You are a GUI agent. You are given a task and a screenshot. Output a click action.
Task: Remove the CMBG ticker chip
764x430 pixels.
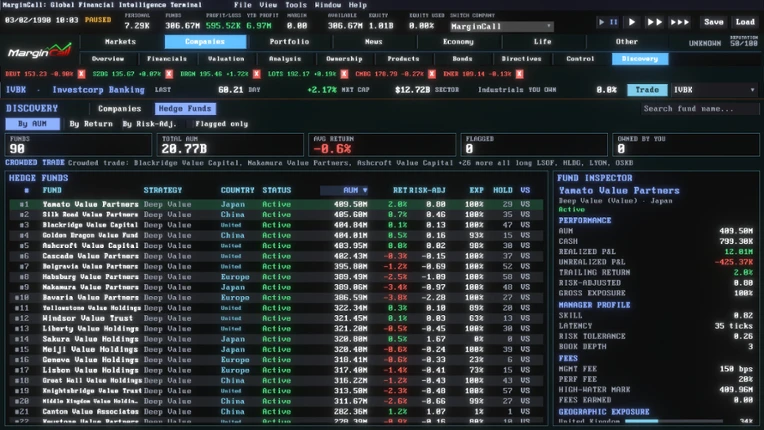(x=432, y=74)
